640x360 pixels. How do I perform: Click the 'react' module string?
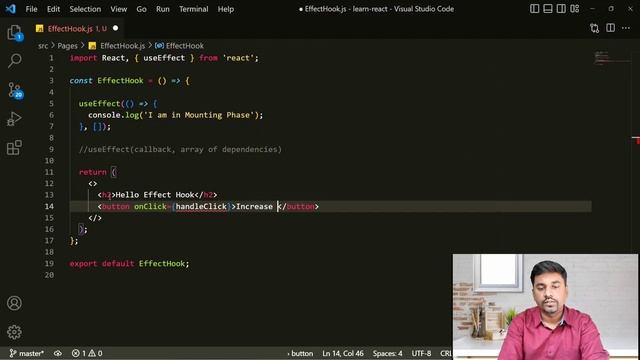(x=238, y=58)
